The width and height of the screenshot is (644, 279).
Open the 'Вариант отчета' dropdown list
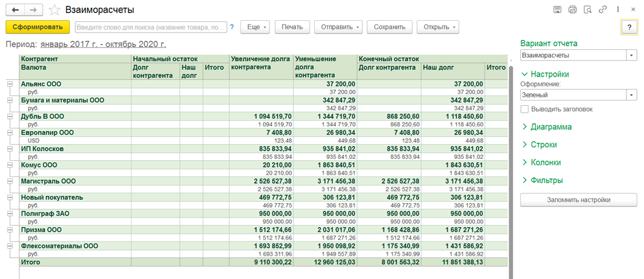point(632,56)
